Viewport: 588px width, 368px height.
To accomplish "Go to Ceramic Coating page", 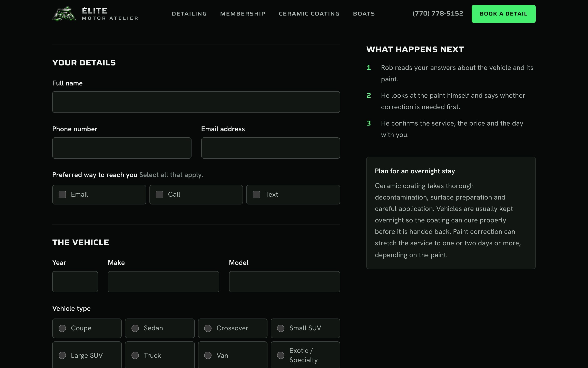I will pos(309,14).
